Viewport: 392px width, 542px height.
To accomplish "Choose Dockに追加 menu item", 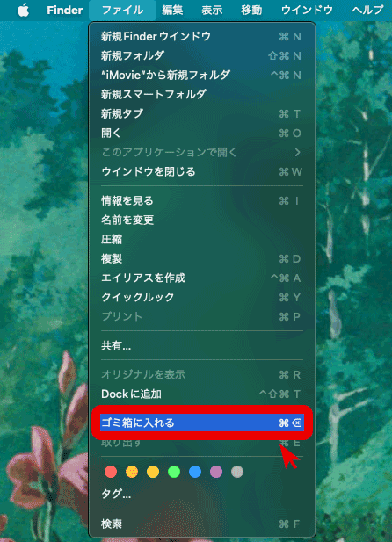I will pos(202,394).
